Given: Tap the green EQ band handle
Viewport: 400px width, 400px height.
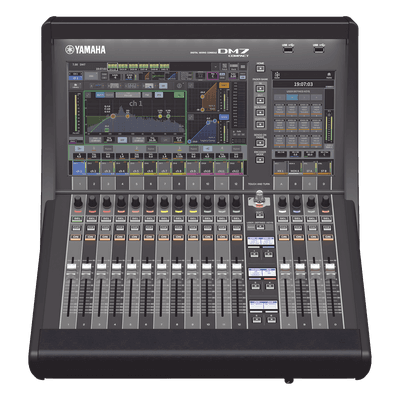Looking at the screenshot, I should coord(168,116).
